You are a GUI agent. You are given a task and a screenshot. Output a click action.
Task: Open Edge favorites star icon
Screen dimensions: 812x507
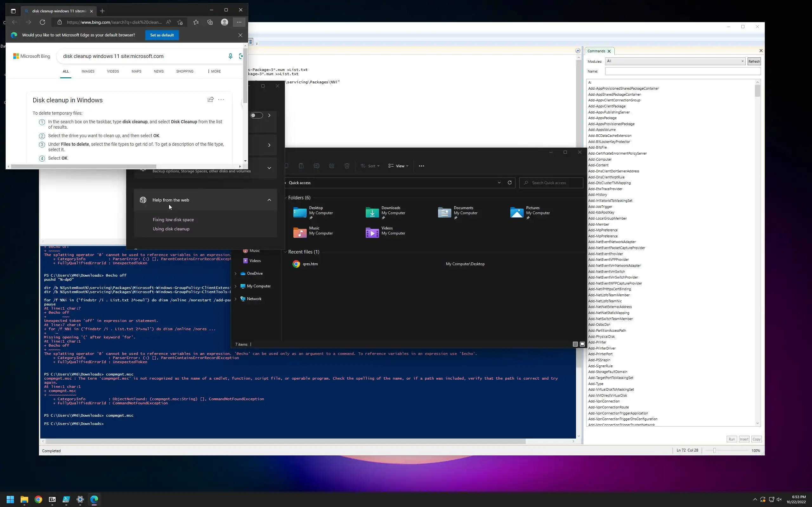(196, 22)
